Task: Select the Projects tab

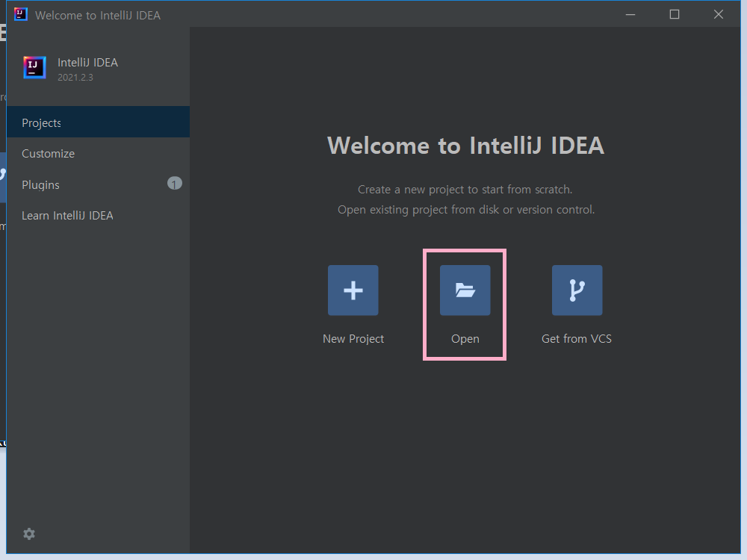Action: coord(98,122)
